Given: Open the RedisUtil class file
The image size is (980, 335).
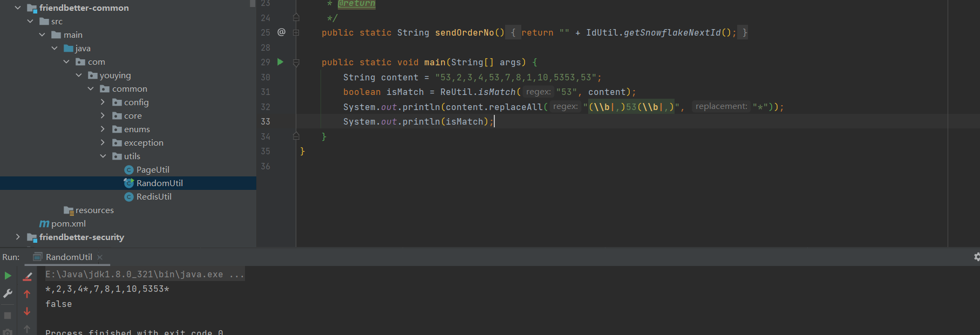Looking at the screenshot, I should [x=153, y=196].
